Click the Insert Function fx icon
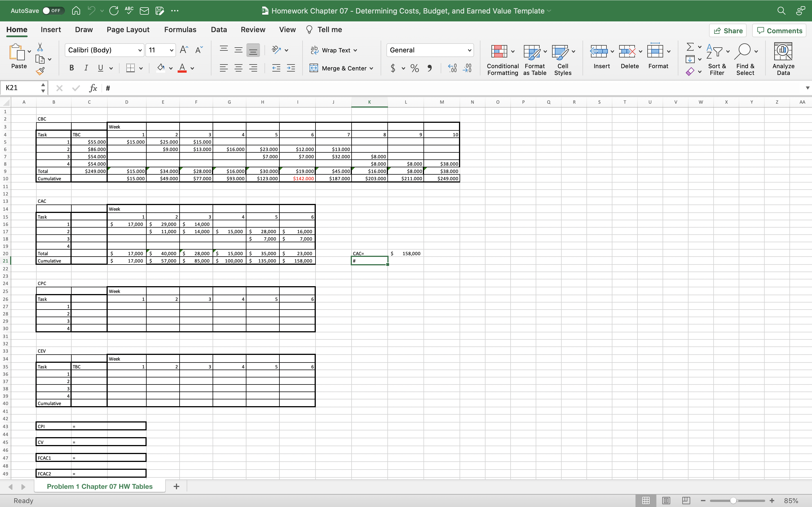The height and width of the screenshot is (507, 812). click(93, 88)
